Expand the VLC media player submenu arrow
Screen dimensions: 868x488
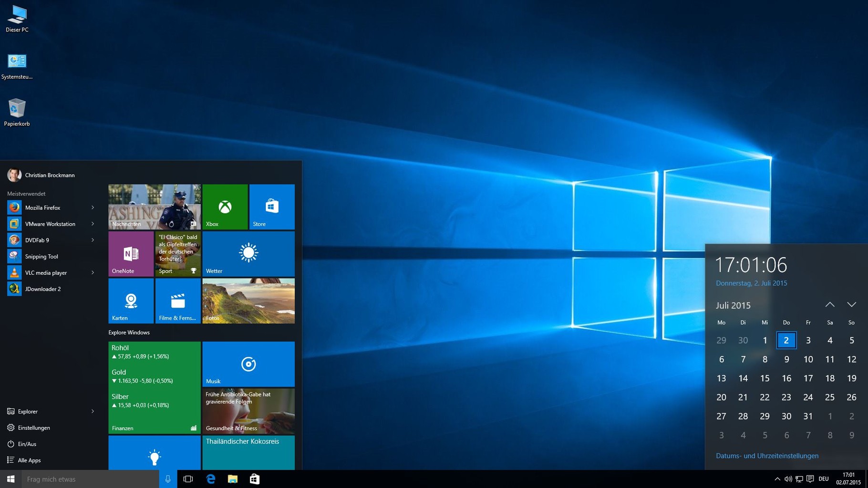click(93, 272)
